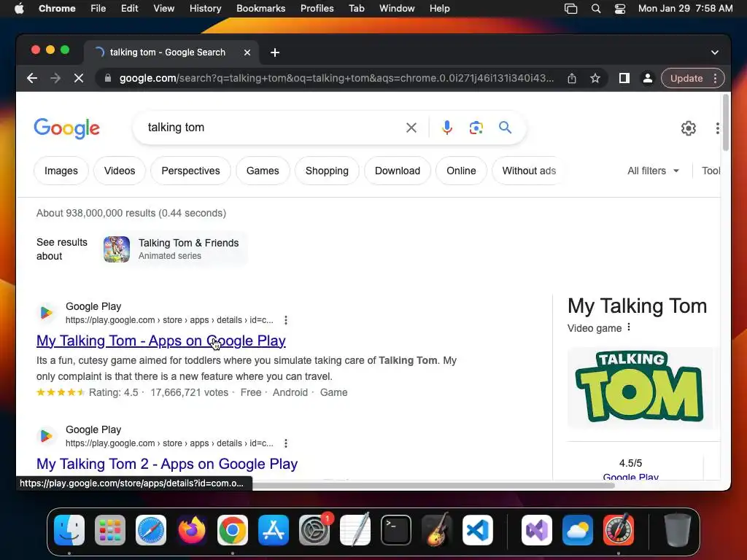747x560 pixels.
Task: Select the Online filter chip
Action: 461,171
